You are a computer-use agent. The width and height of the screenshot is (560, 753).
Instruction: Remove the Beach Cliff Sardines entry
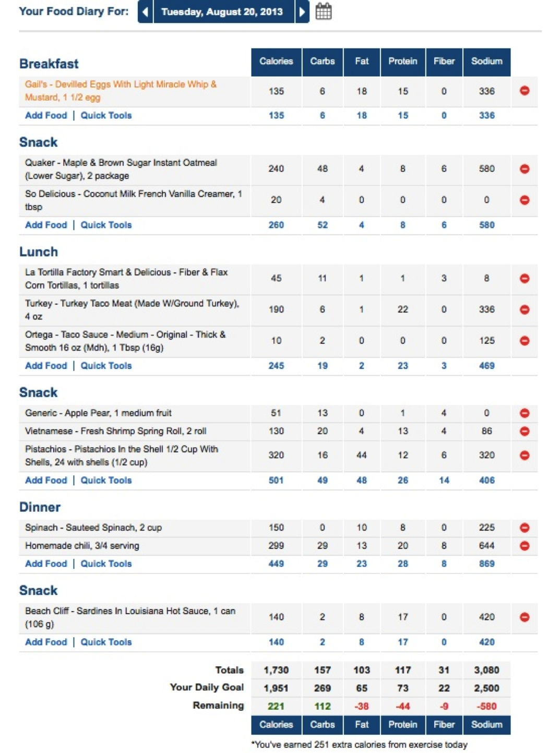[x=525, y=617]
